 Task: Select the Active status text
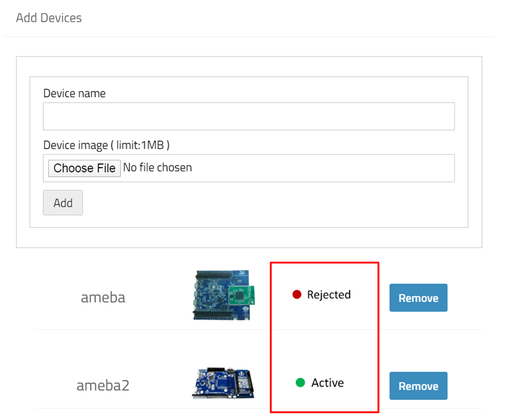(x=327, y=383)
